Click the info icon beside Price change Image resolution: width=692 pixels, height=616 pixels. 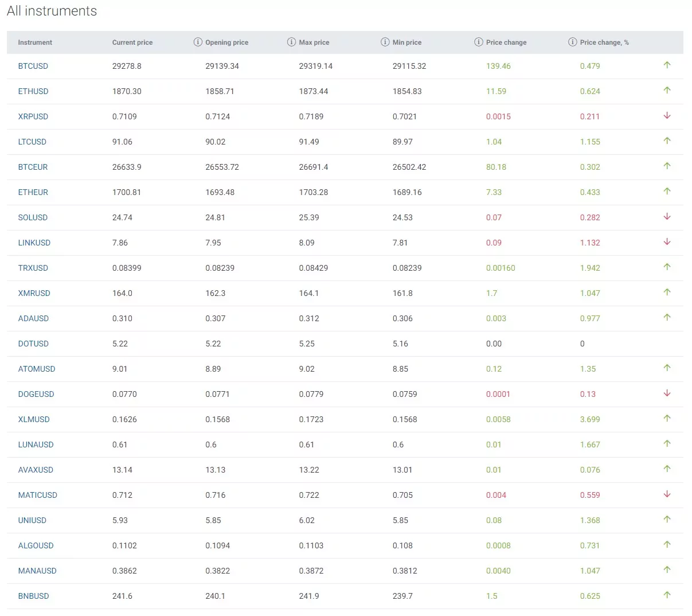coord(479,42)
